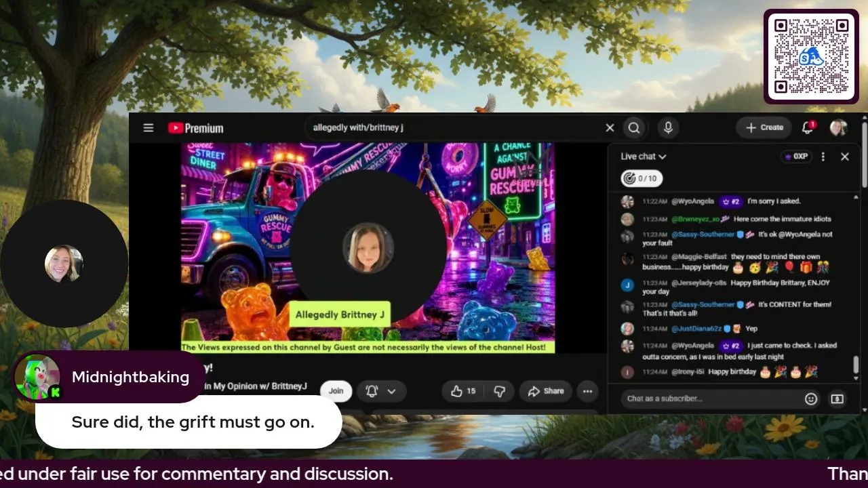Click @Sassy-Southerner in the It's CONTENT message
Screen dimensions: 868x488
click(703, 304)
